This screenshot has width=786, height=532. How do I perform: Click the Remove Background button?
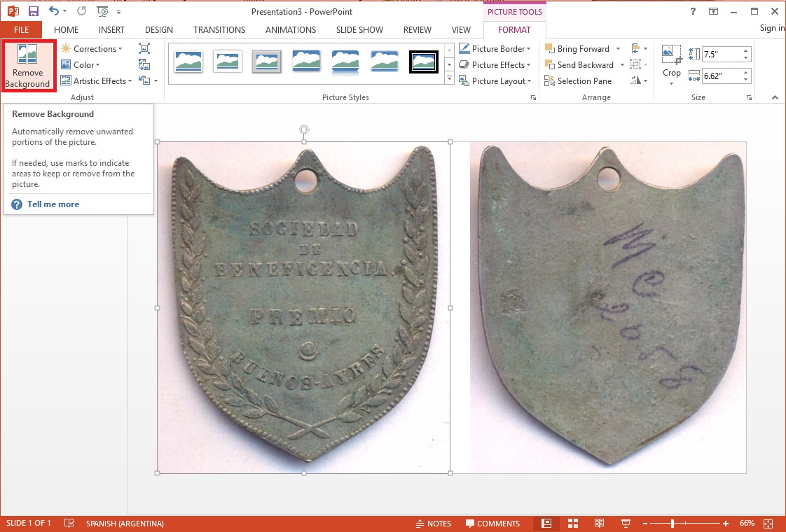(x=27, y=66)
